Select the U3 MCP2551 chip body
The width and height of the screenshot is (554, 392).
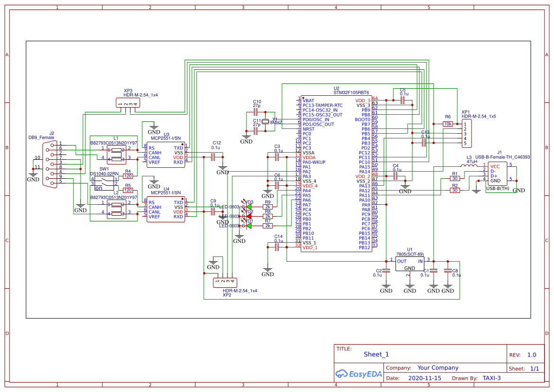click(x=166, y=155)
